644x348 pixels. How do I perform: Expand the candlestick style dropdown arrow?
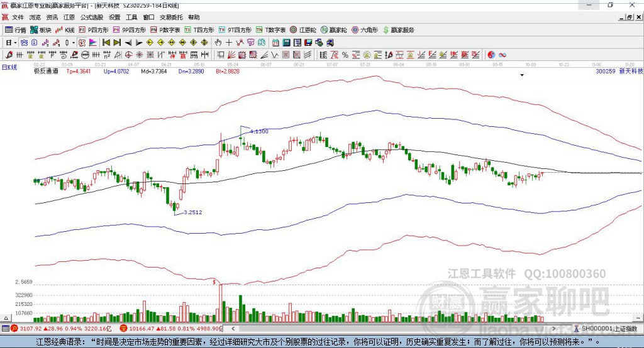click(74, 43)
